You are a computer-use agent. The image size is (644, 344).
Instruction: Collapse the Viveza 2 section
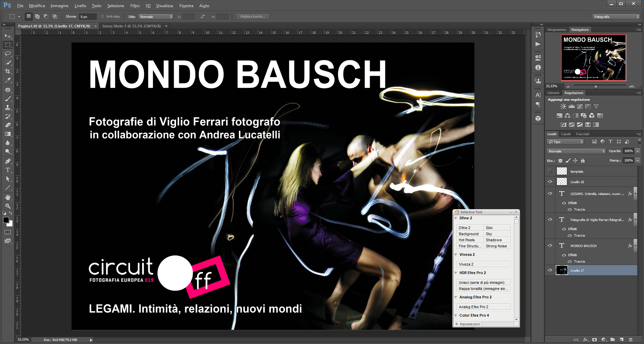(456, 255)
